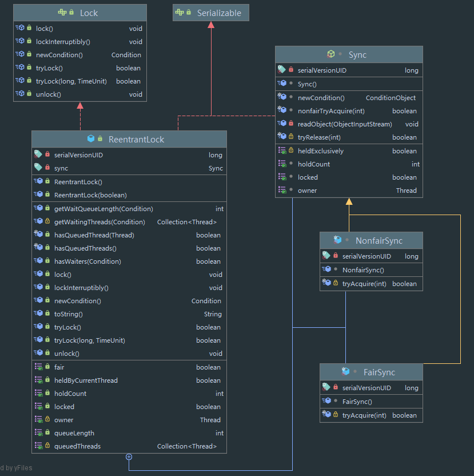Select the heldByCurrentThread property row
The width and height of the screenshot is (474, 476).
coord(86,380)
